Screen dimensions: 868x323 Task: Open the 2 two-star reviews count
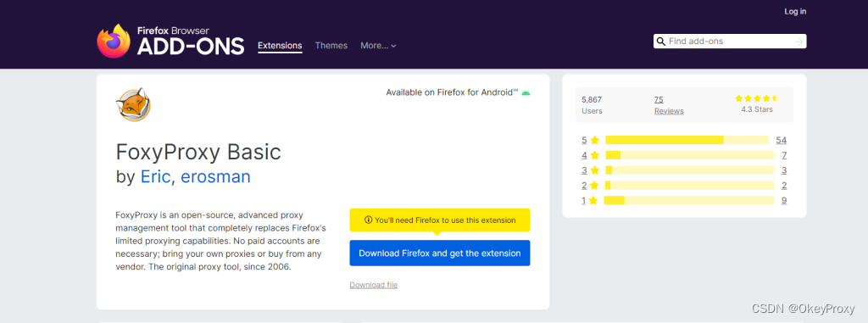784,185
